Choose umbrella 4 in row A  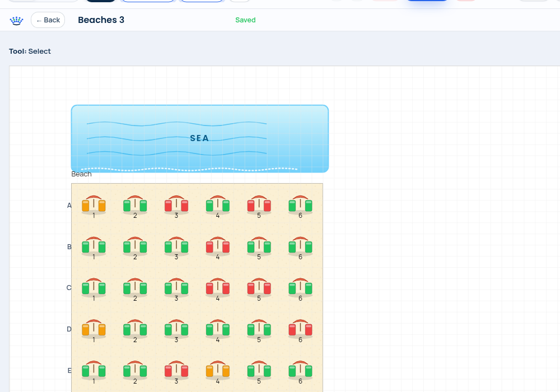click(x=218, y=206)
